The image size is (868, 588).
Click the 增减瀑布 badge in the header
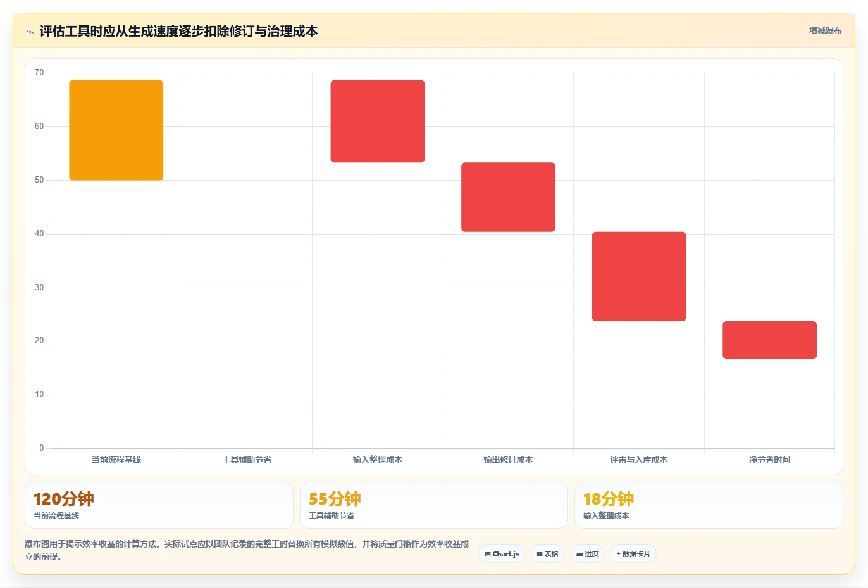pyautogui.click(x=825, y=30)
